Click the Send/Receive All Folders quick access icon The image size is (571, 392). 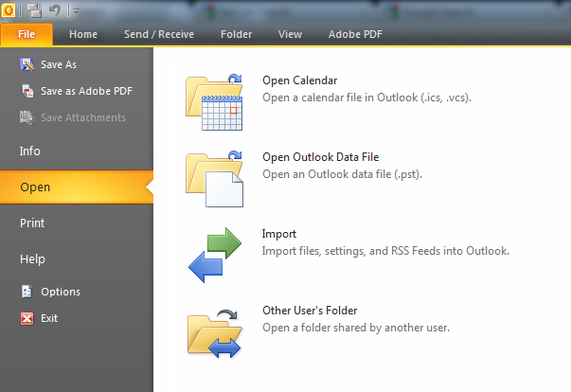click(x=34, y=10)
